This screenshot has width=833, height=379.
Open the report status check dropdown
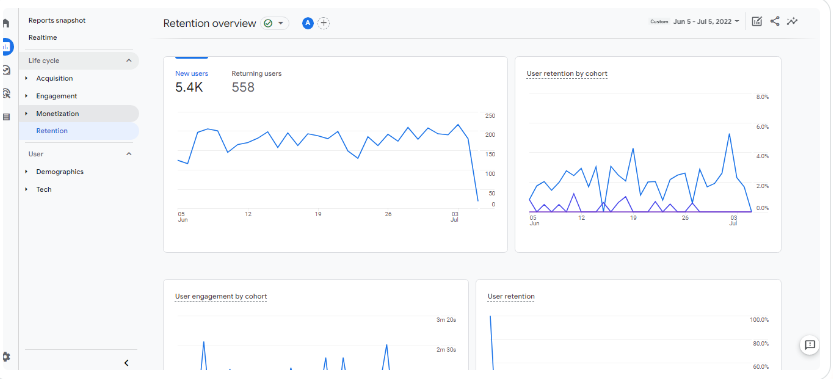coord(275,23)
